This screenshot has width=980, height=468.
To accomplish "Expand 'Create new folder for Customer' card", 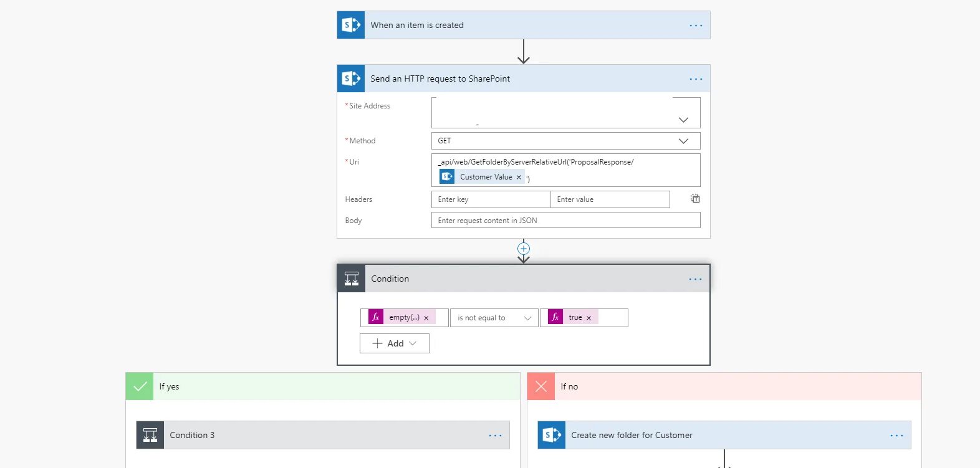I will (724, 435).
